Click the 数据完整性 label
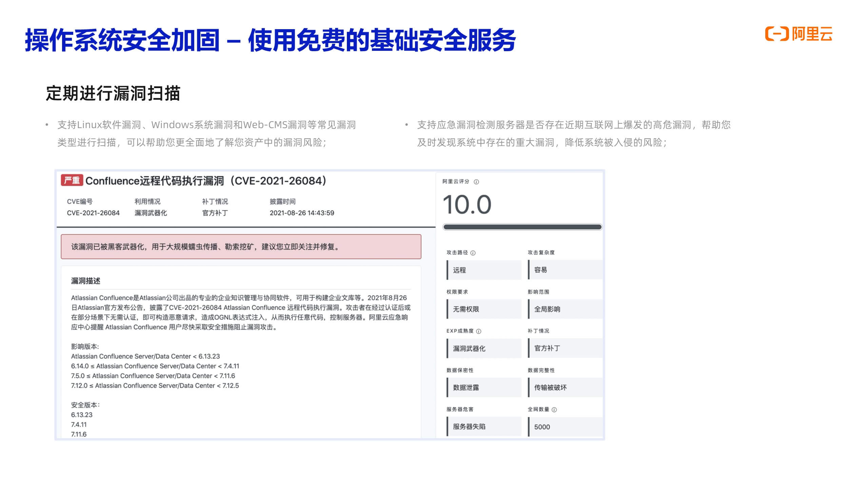The height and width of the screenshot is (488, 868). tap(541, 370)
